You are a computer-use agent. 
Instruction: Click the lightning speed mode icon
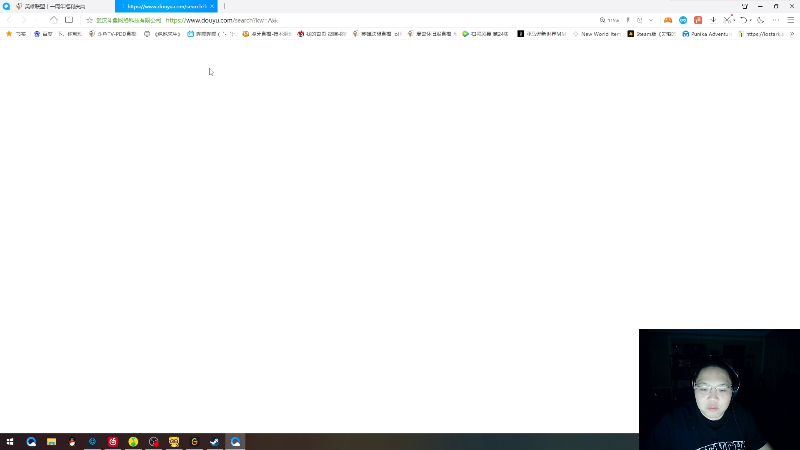[628, 20]
